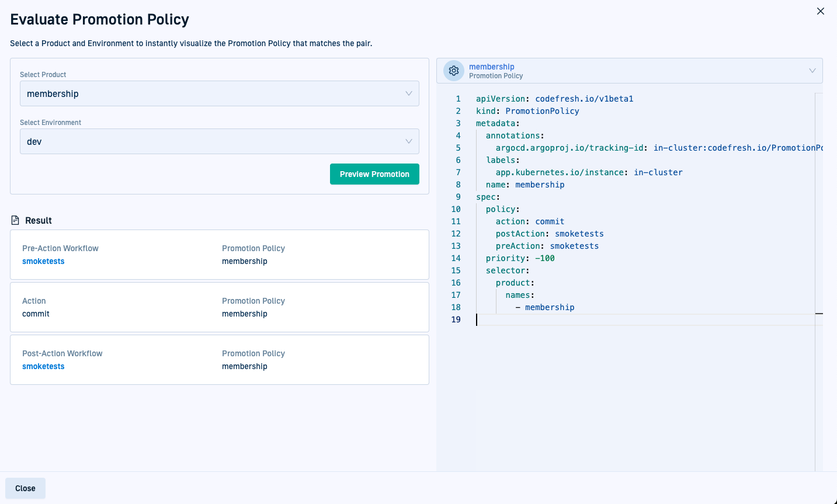
Task: Click the Pre-Action Workflow result card
Action: pyautogui.click(x=219, y=255)
